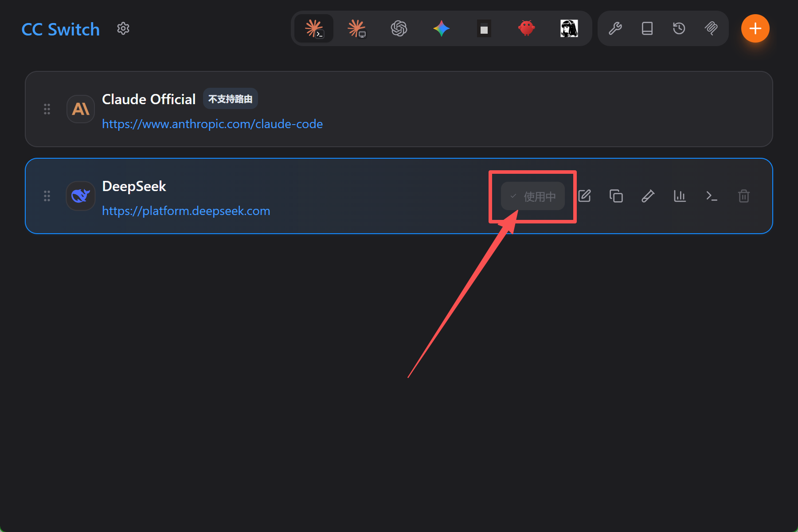Image resolution: width=798 pixels, height=532 pixels.
Task: Edit the DeepSeek provider with the pencil-square icon
Action: 584,196
